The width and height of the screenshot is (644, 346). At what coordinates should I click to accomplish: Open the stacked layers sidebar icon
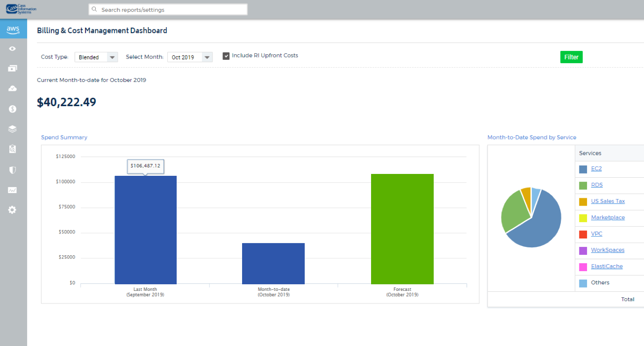pos(13,129)
